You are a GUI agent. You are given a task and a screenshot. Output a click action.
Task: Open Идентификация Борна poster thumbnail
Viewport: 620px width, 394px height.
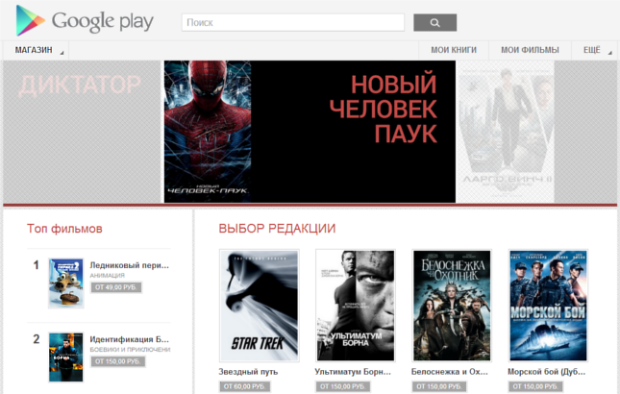[66, 357]
